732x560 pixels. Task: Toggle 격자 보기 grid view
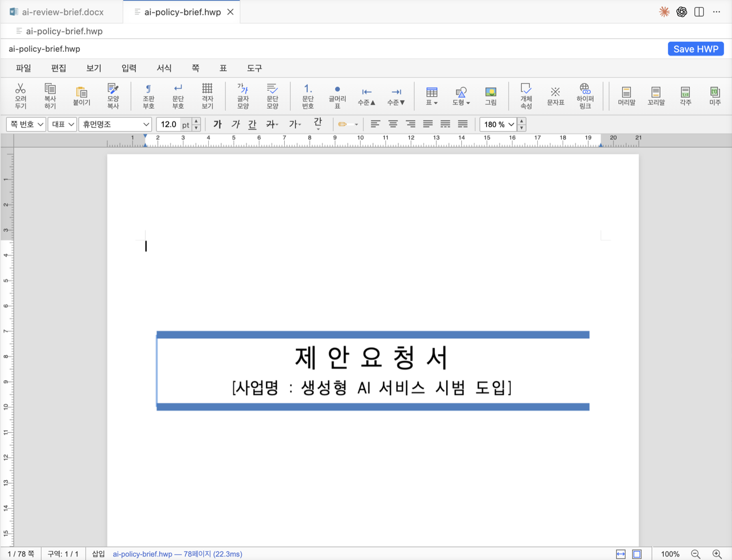coord(207,95)
